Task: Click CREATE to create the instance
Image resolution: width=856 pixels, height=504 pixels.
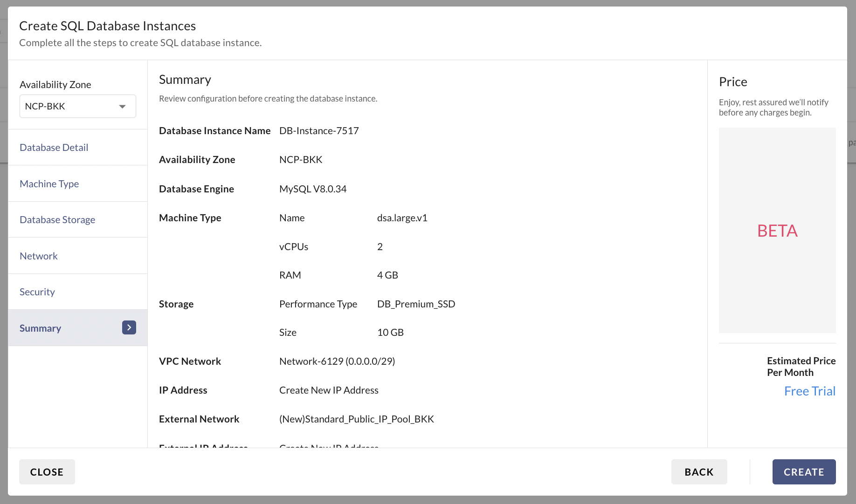Action: click(804, 472)
